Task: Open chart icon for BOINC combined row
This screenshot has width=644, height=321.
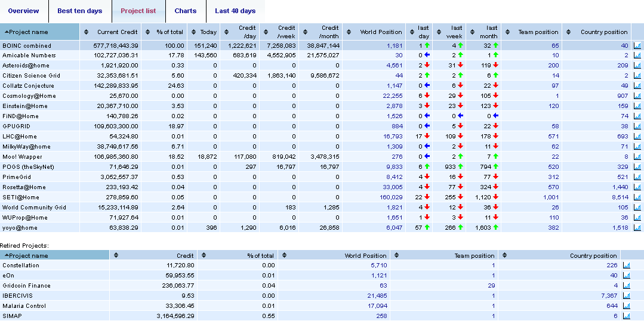Action: 637,45
